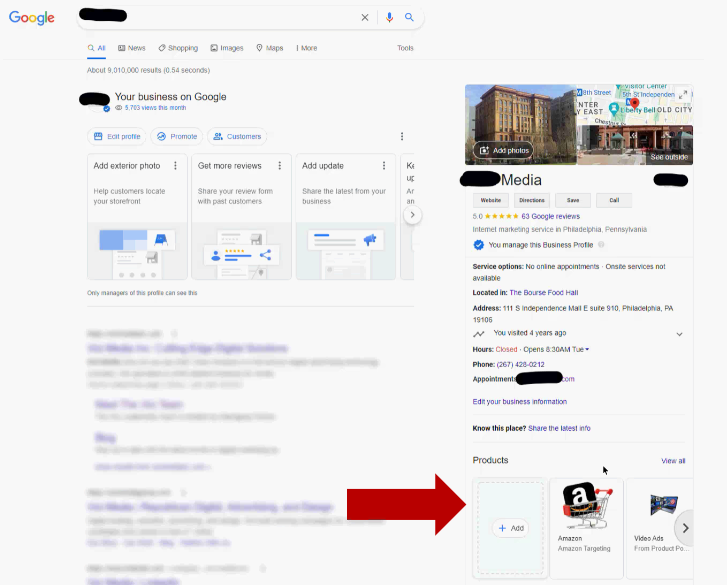Show next products with right chevron
The height and width of the screenshot is (585, 727).
click(x=685, y=528)
